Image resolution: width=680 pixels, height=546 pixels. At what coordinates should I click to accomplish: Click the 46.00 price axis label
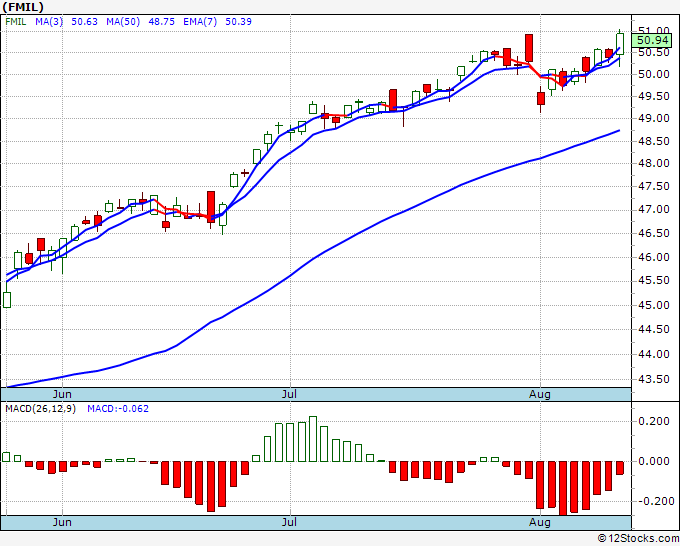pos(654,257)
